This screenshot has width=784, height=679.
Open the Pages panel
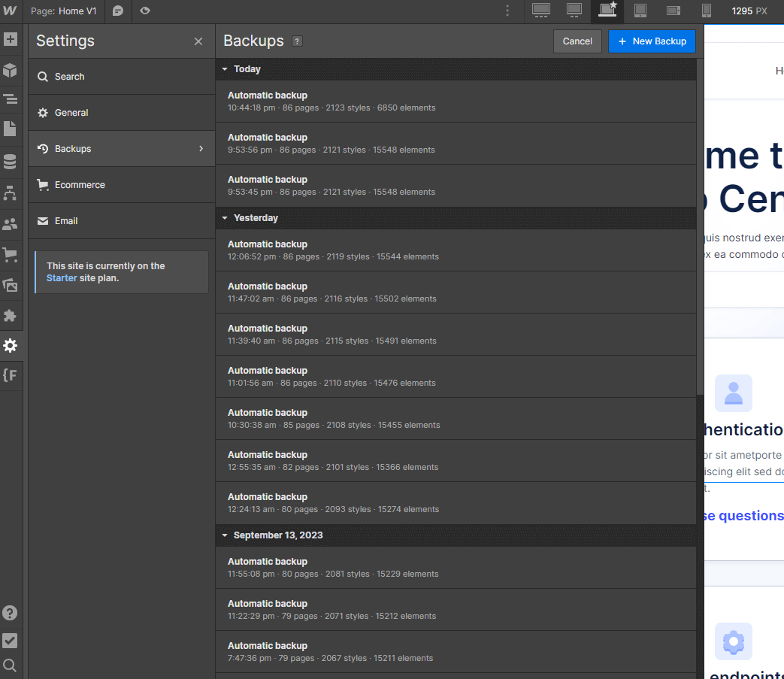[11, 129]
